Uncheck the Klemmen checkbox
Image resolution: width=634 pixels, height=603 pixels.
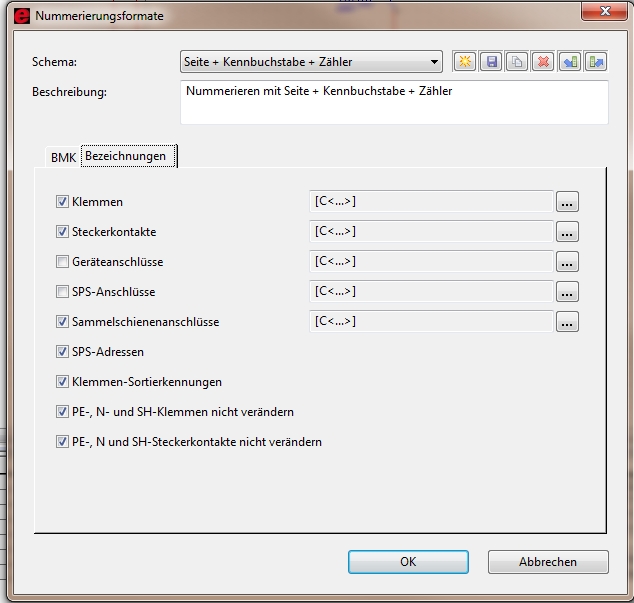(x=62, y=201)
